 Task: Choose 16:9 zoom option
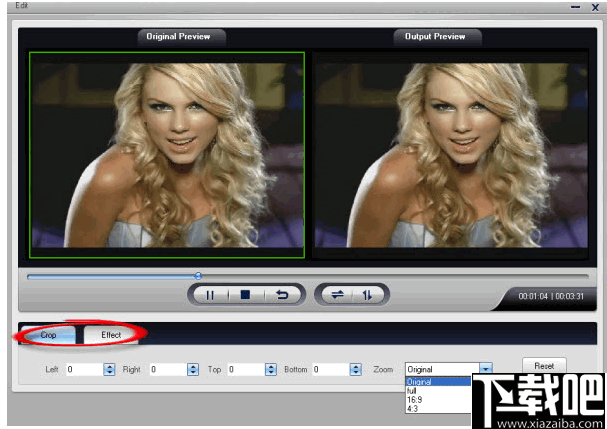pyautogui.click(x=438, y=400)
